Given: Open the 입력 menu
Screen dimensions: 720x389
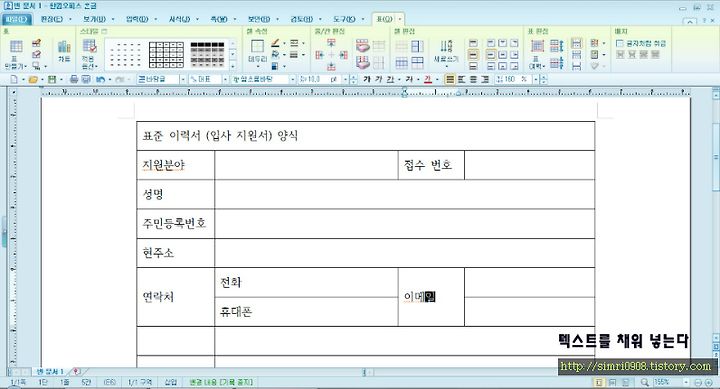Looking at the screenshot, I should (x=137, y=19).
